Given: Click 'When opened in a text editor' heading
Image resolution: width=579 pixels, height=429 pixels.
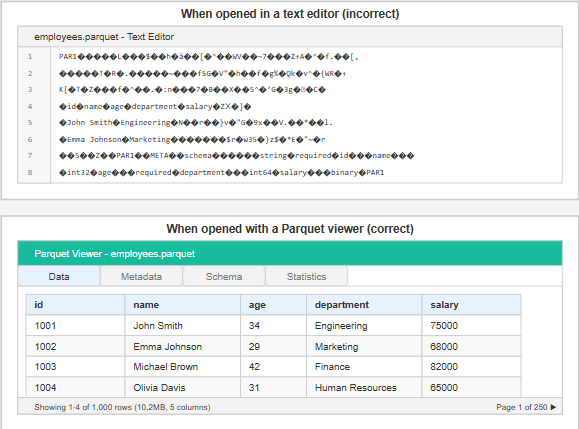Looking at the screenshot, I should (x=290, y=14).
